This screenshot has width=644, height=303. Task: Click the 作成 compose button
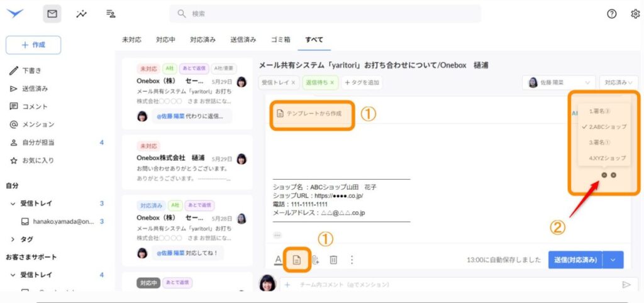33,45
